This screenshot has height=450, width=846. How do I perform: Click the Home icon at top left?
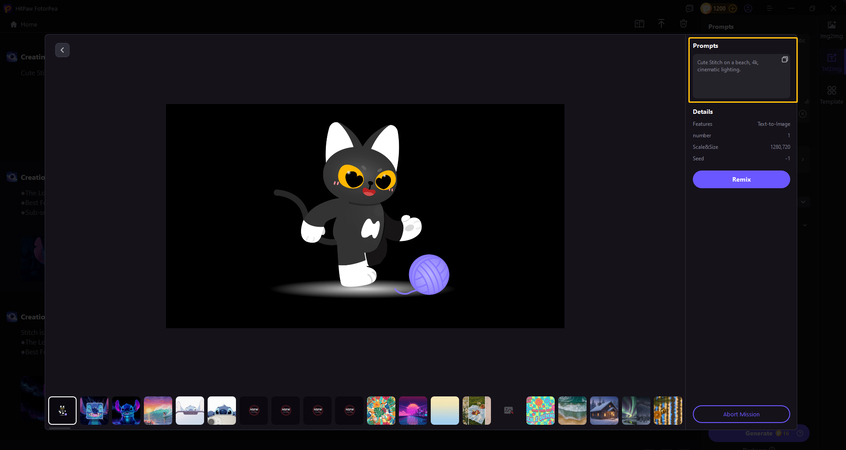pos(13,24)
